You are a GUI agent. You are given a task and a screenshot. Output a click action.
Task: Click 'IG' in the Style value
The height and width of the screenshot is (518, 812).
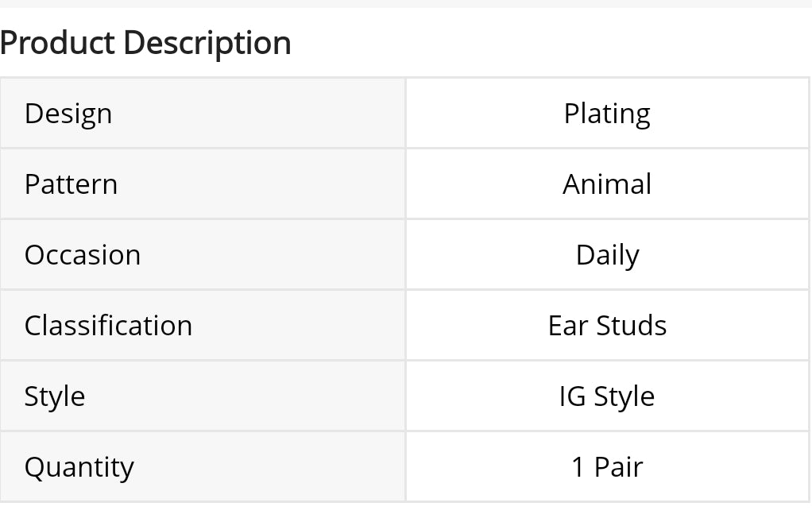tap(571, 396)
